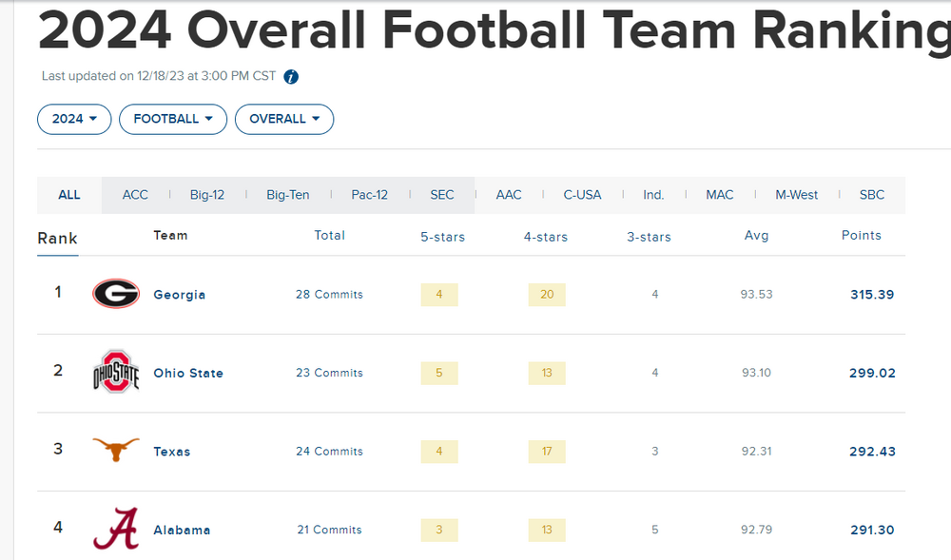
Task: Switch to the SEC conference tab
Action: [442, 195]
